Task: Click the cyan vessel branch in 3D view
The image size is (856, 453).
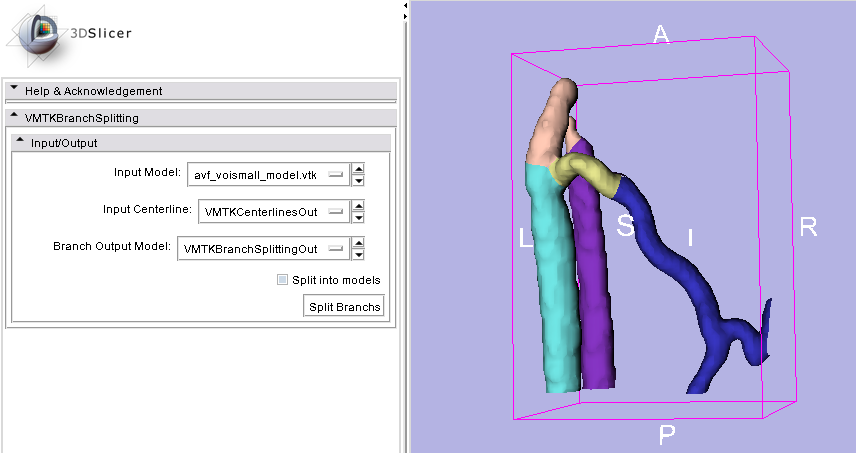Action: [554, 284]
